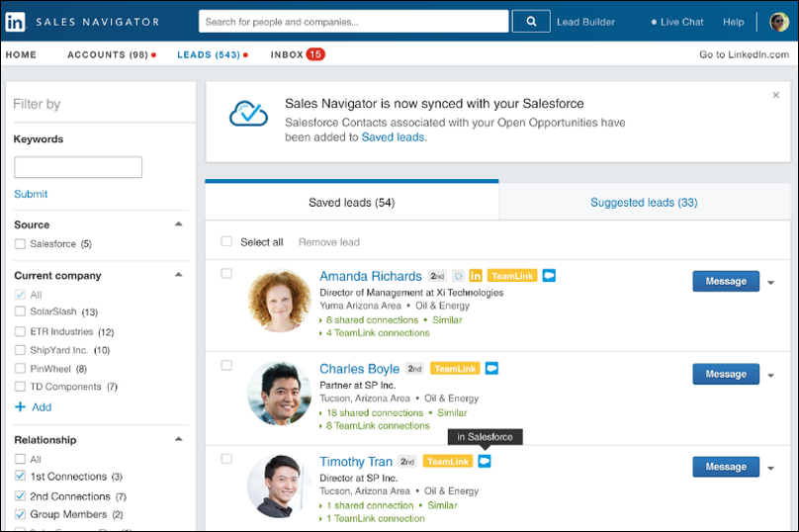Viewport: 799px width, 532px height.
Task: Click LinkedIn badge icon next to Amanda Richards
Action: tap(476, 276)
